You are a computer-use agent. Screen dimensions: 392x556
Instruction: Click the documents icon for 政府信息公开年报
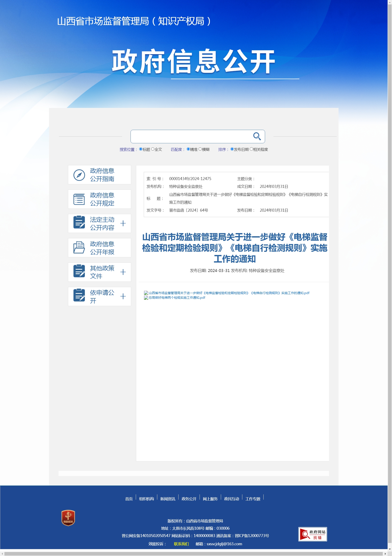(x=79, y=247)
